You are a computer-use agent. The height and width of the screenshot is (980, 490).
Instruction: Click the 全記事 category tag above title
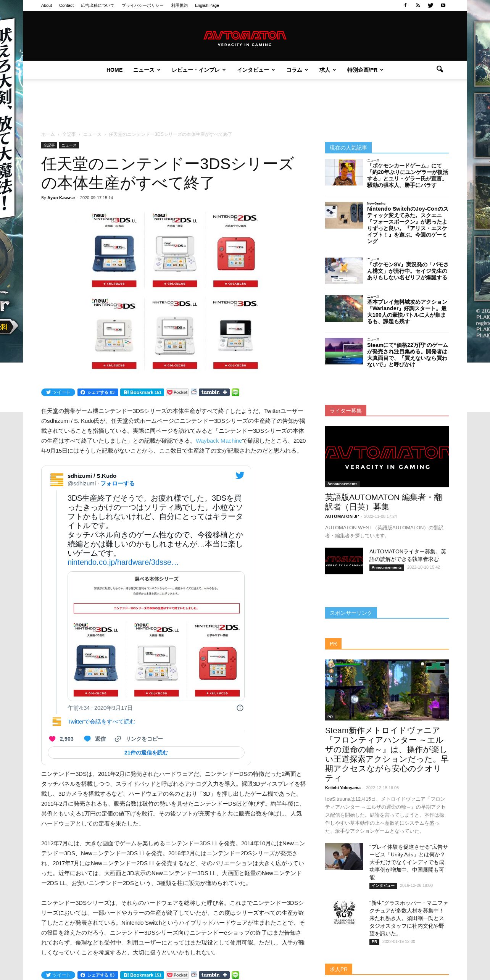tap(49, 145)
